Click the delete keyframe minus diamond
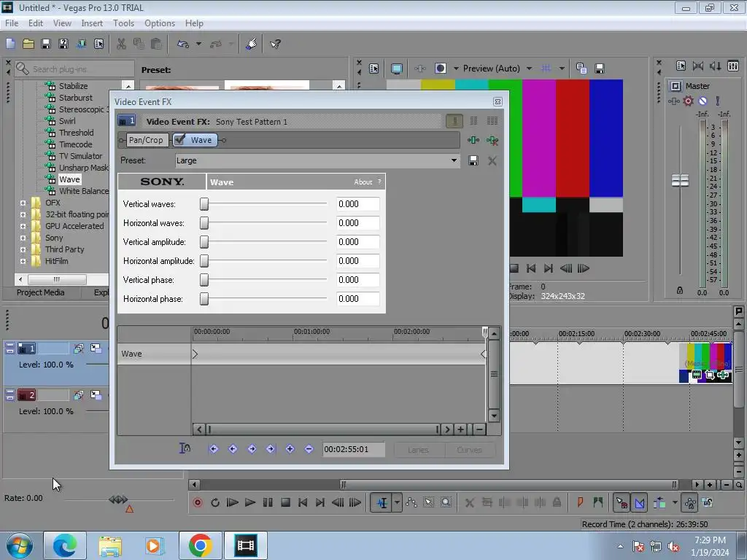 (x=309, y=449)
